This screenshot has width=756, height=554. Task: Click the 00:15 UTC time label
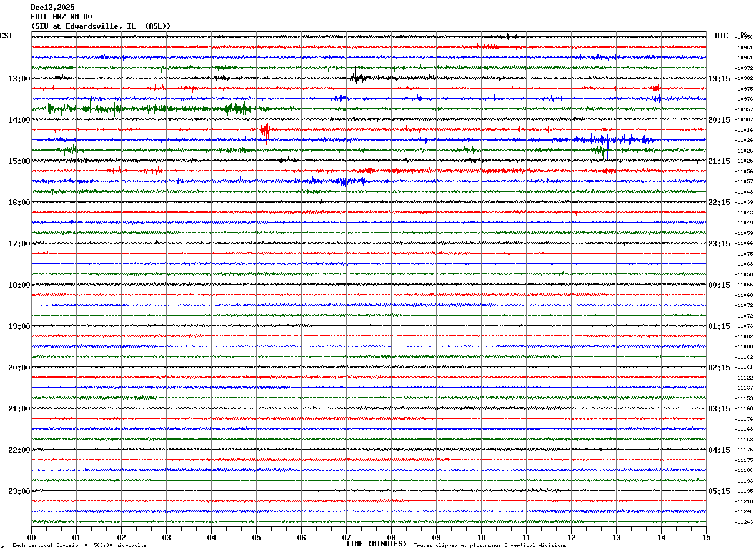point(719,285)
